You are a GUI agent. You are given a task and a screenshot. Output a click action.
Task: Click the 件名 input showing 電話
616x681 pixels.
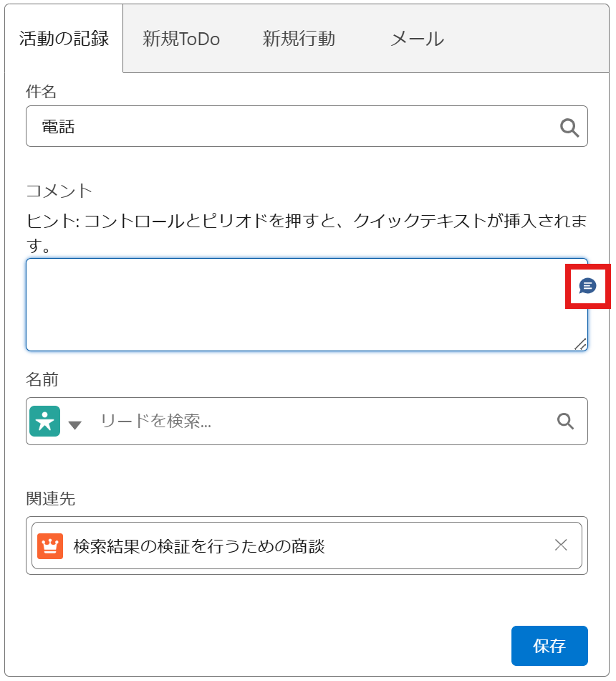pyautogui.click(x=307, y=126)
